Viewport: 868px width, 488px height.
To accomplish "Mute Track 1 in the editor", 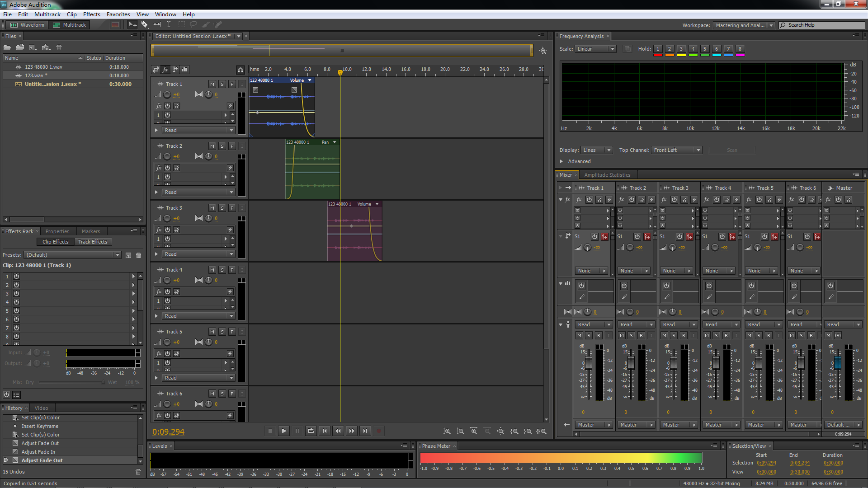I will tap(212, 84).
